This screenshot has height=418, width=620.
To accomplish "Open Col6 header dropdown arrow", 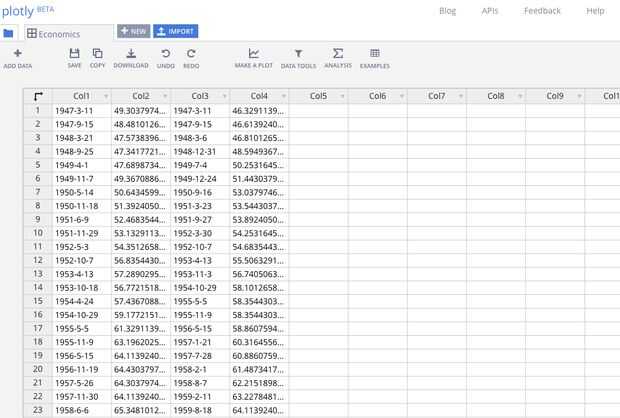I will [402, 96].
